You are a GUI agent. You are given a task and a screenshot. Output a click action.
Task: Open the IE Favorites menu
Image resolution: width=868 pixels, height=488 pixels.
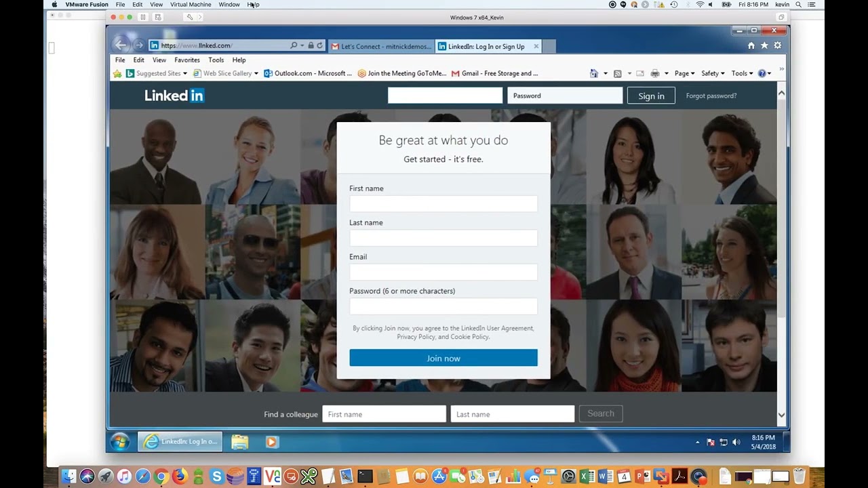[187, 60]
